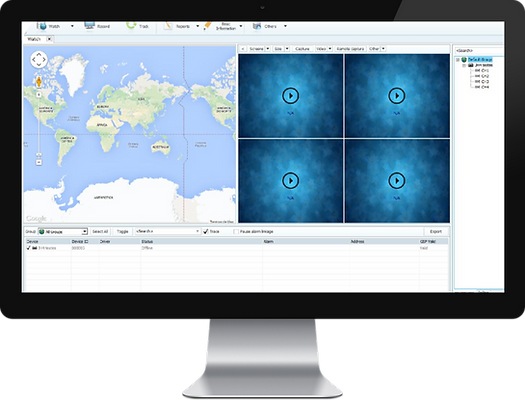
Task: Uncheck the device row checkbox in table
Action: coord(28,248)
